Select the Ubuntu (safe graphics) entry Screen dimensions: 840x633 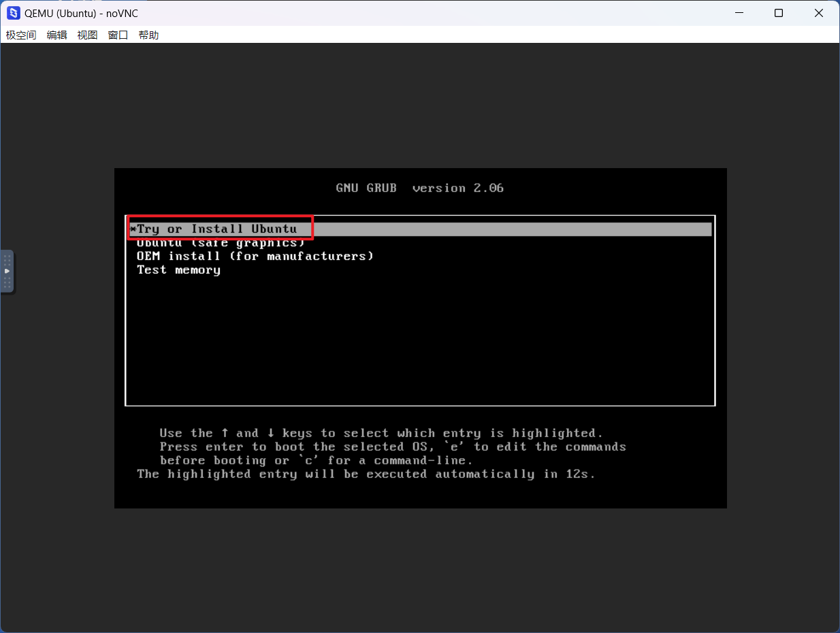221,243
